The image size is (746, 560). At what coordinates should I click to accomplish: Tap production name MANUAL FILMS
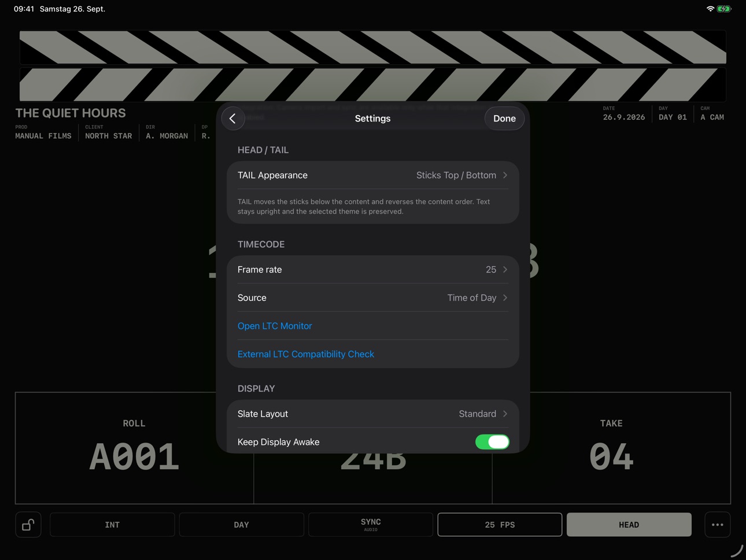(x=43, y=136)
